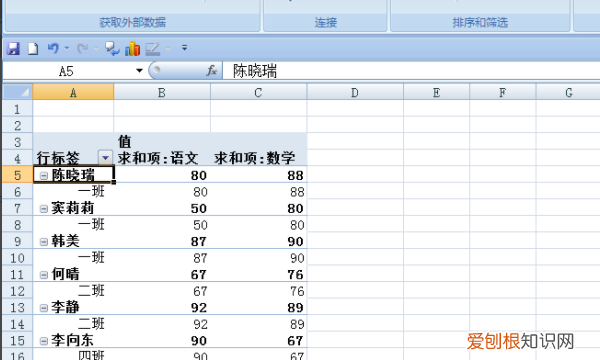Click the greyed-out Redo arrow
This screenshot has width=600, height=360.
[83, 49]
